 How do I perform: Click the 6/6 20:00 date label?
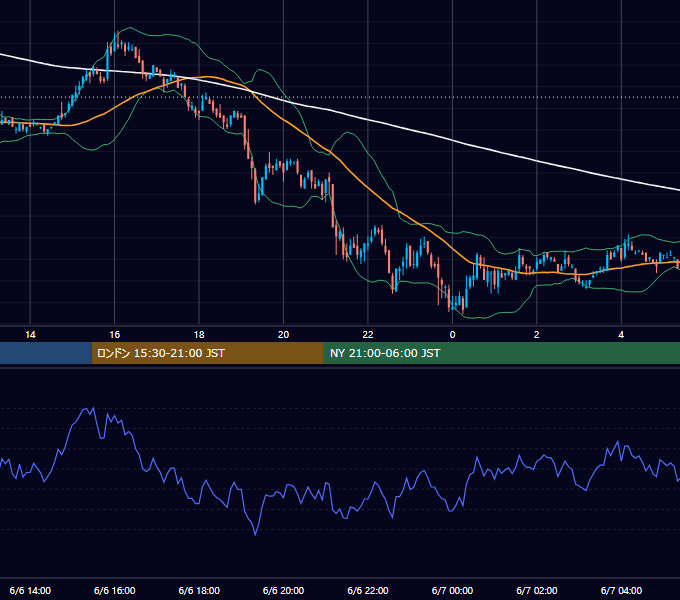click(x=283, y=590)
